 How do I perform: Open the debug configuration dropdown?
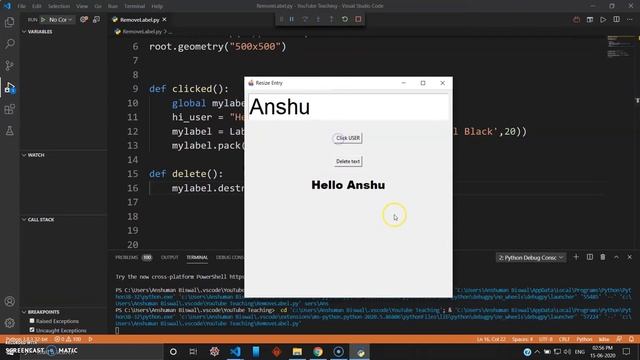(x=60, y=20)
